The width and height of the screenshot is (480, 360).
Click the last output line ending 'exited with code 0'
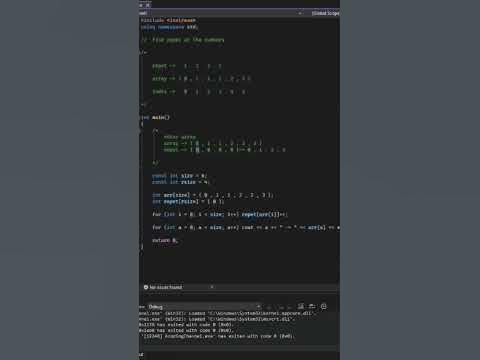click(218, 336)
